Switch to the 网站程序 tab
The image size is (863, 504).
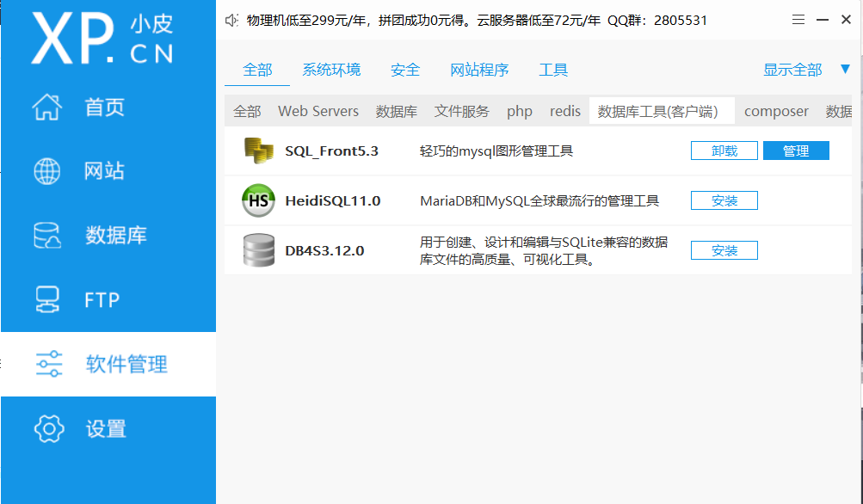[x=479, y=70]
